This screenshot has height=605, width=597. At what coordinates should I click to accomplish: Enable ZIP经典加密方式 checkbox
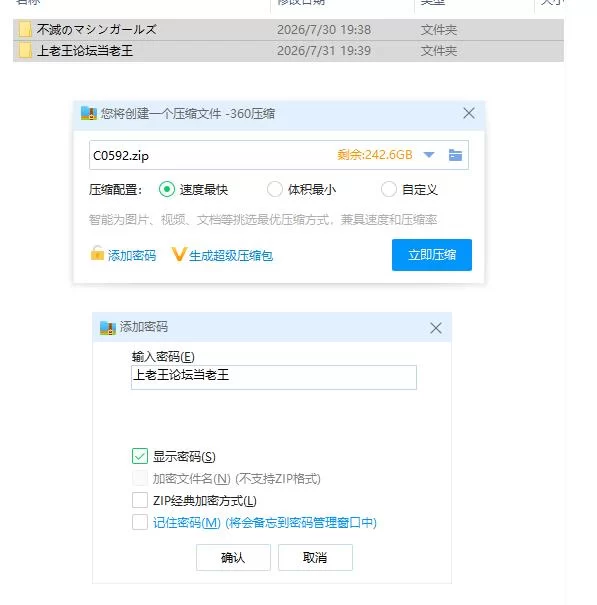pyautogui.click(x=140, y=500)
